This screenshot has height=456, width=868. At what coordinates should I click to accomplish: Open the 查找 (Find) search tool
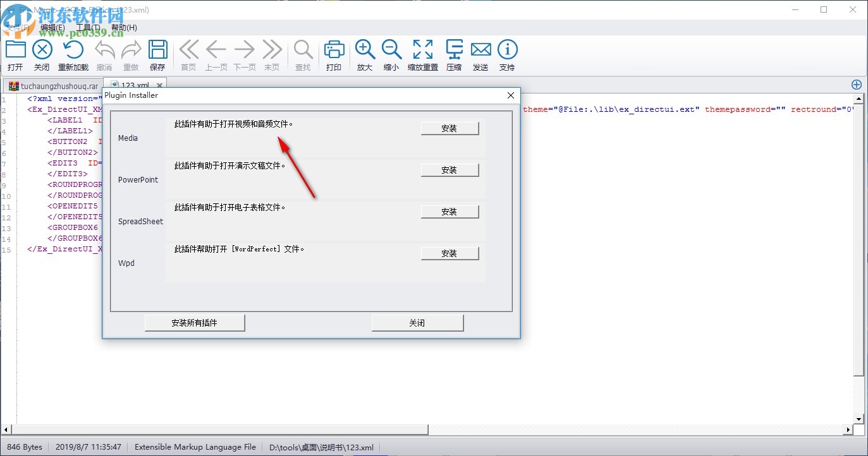303,50
